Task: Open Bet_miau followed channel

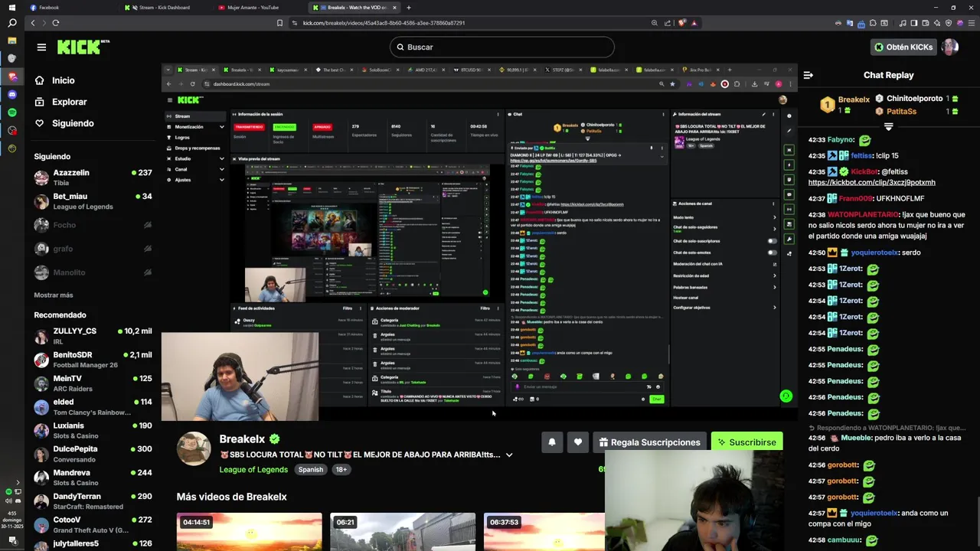Action: 93,201
